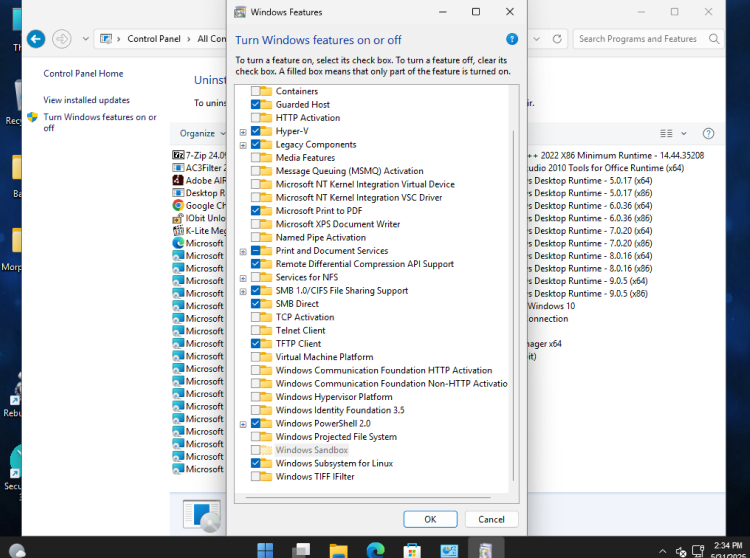Open the Organize dropdown in Programs toolbar
Viewport: 750px width, 558px height.
coord(201,133)
